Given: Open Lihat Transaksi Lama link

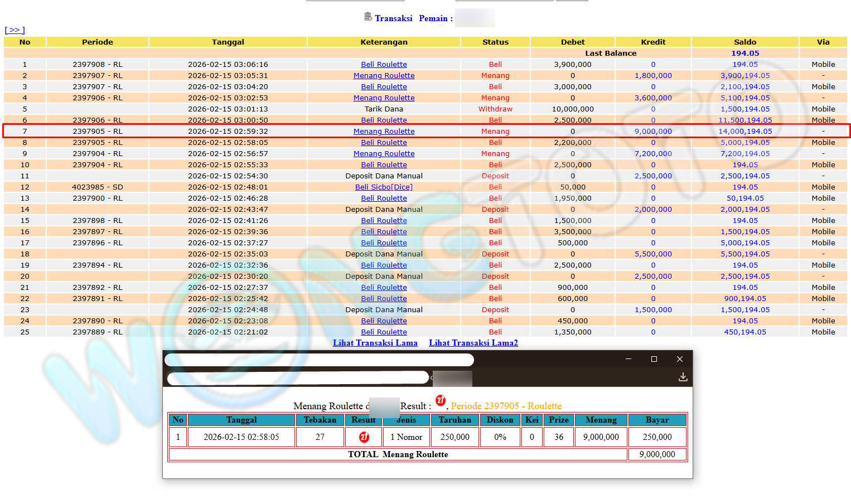Looking at the screenshot, I should pos(375,343).
